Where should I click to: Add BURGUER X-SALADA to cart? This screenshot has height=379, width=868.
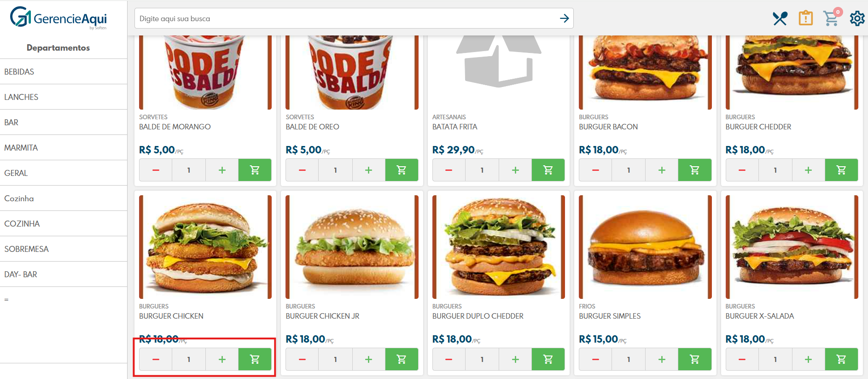pyautogui.click(x=841, y=359)
